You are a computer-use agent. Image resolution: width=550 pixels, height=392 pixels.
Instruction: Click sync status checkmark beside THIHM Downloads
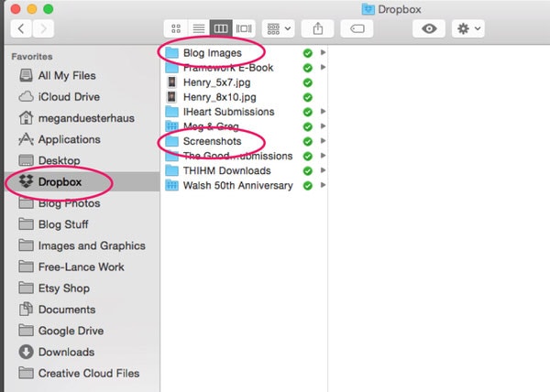click(x=308, y=170)
